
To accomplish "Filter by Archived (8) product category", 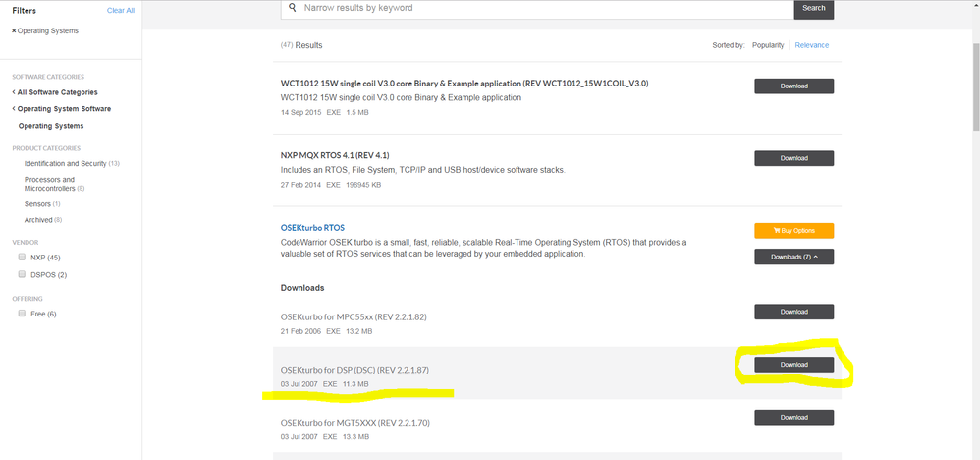I will tap(42, 220).
